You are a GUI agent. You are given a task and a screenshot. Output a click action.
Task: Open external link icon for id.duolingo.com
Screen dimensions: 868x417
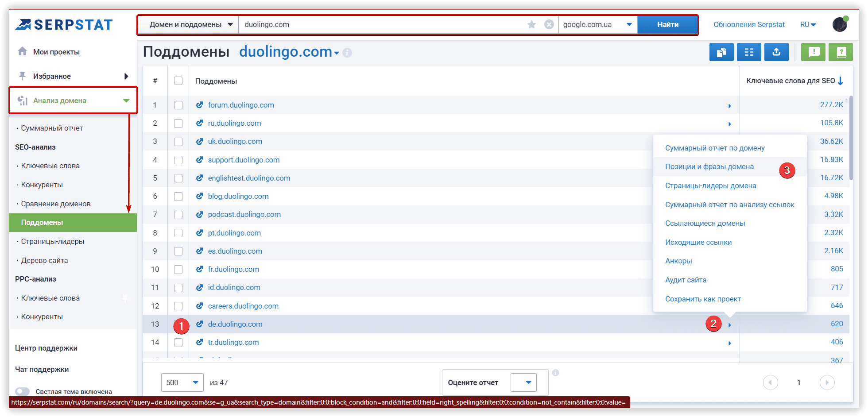coord(200,287)
